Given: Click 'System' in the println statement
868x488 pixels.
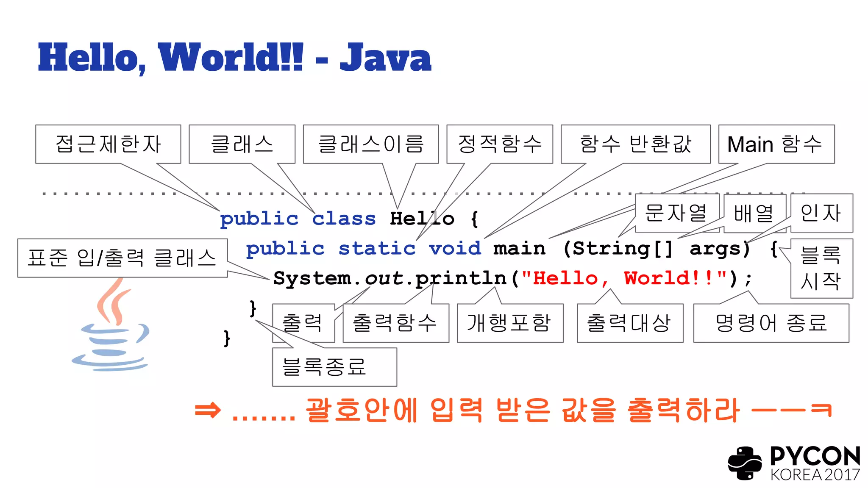Looking at the screenshot, I should 312,279.
